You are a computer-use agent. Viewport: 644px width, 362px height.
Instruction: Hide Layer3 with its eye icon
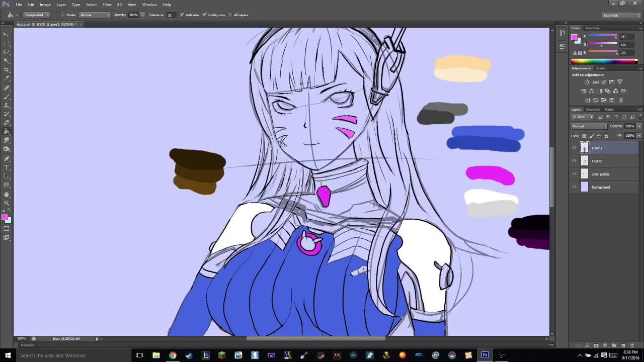point(574,148)
